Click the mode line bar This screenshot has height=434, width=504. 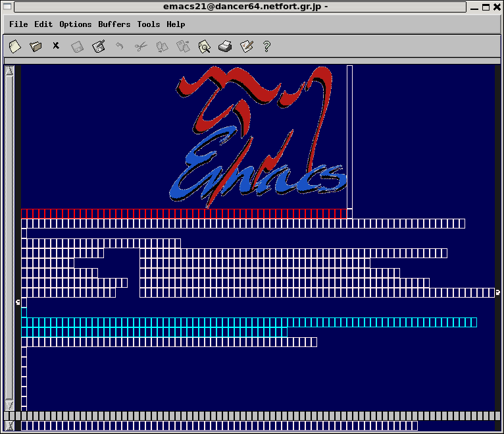click(252, 416)
